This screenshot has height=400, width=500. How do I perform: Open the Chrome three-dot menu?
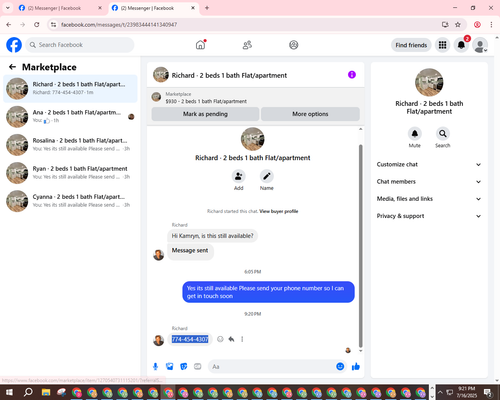491,25
